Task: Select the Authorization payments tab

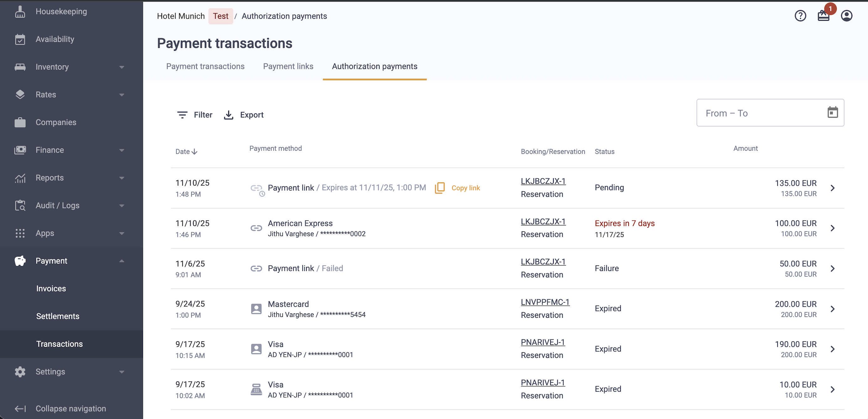Action: (374, 66)
